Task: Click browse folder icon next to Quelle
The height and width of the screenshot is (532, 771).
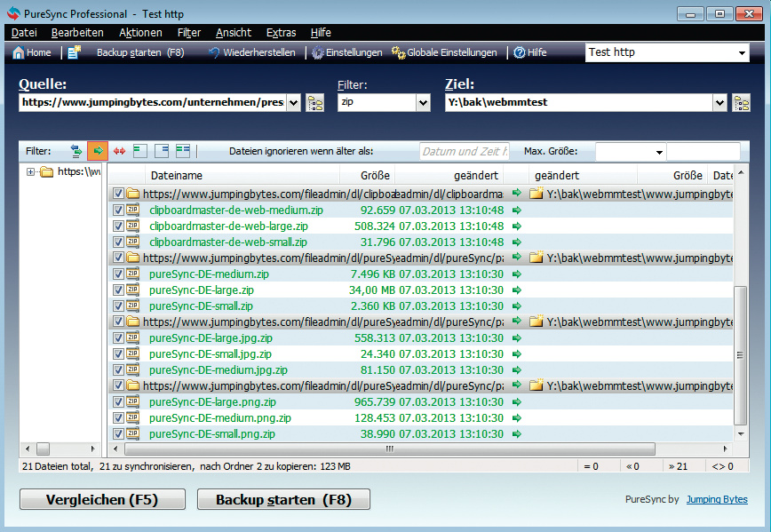Action: tap(315, 103)
